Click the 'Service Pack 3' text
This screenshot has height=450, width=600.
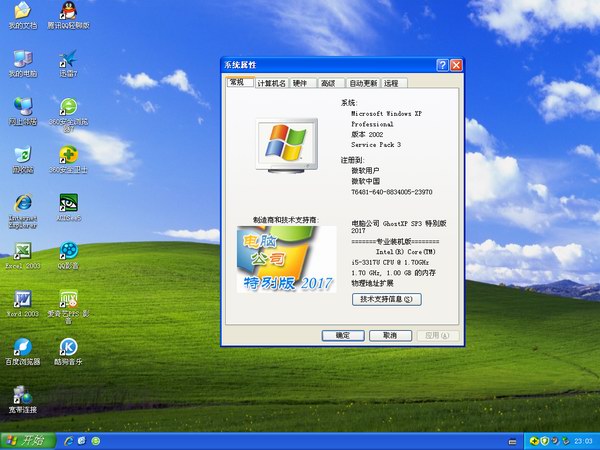point(376,145)
